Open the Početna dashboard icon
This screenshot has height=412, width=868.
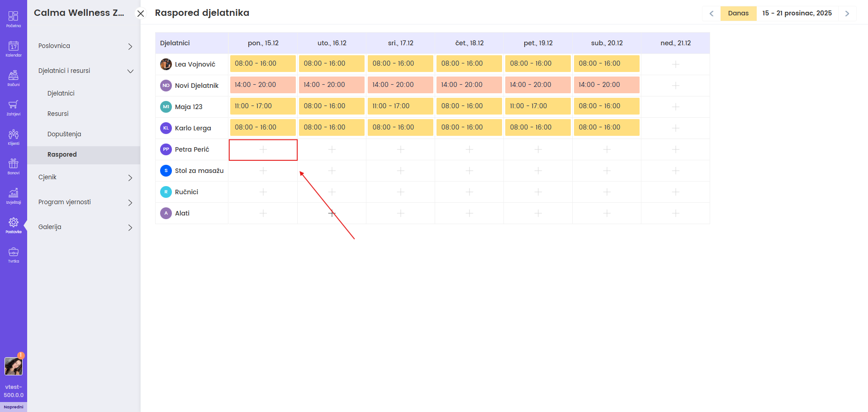point(14,19)
